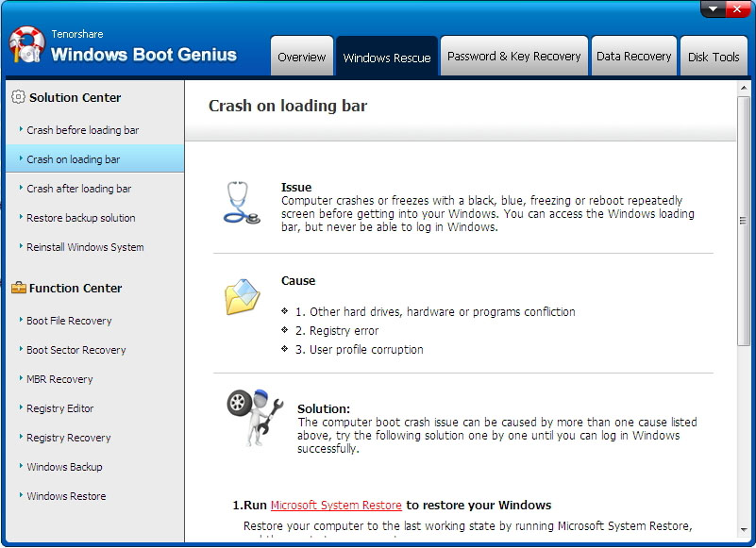Open the Microsoft System Restore link
Image resolution: width=756 pixels, height=548 pixels.
click(335, 505)
